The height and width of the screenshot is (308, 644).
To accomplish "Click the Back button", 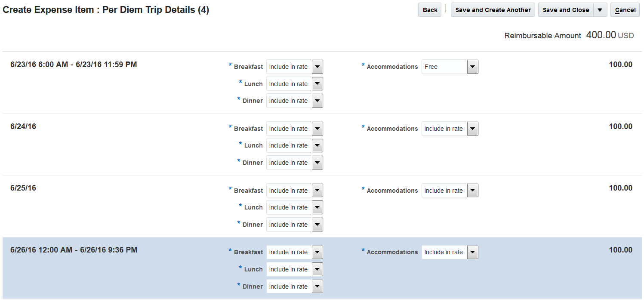I will tap(430, 10).
